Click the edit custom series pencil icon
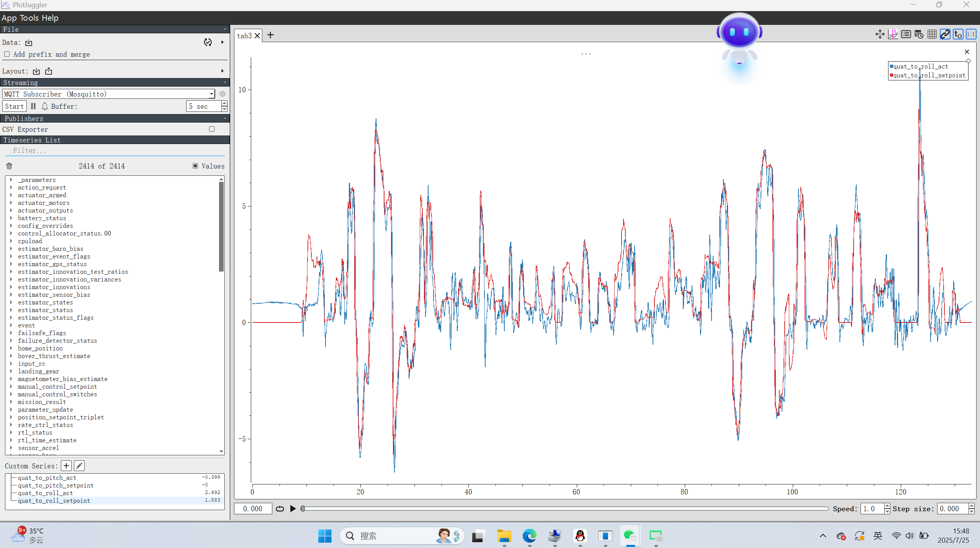 (79, 466)
